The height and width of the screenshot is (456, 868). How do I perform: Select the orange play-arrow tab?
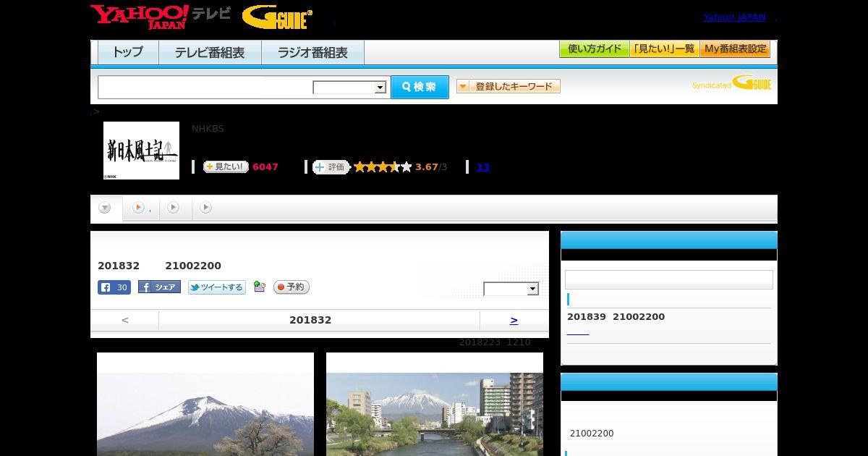click(141, 208)
